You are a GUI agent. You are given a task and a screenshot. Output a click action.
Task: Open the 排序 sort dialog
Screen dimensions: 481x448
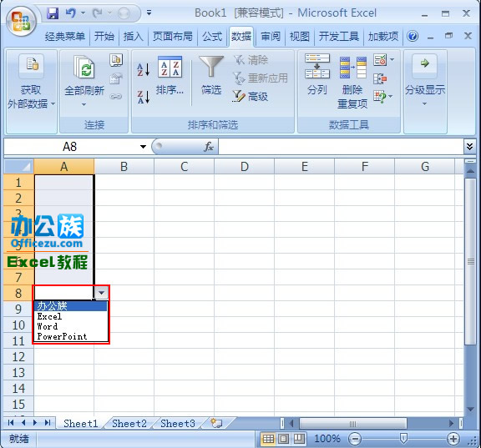tap(170, 76)
